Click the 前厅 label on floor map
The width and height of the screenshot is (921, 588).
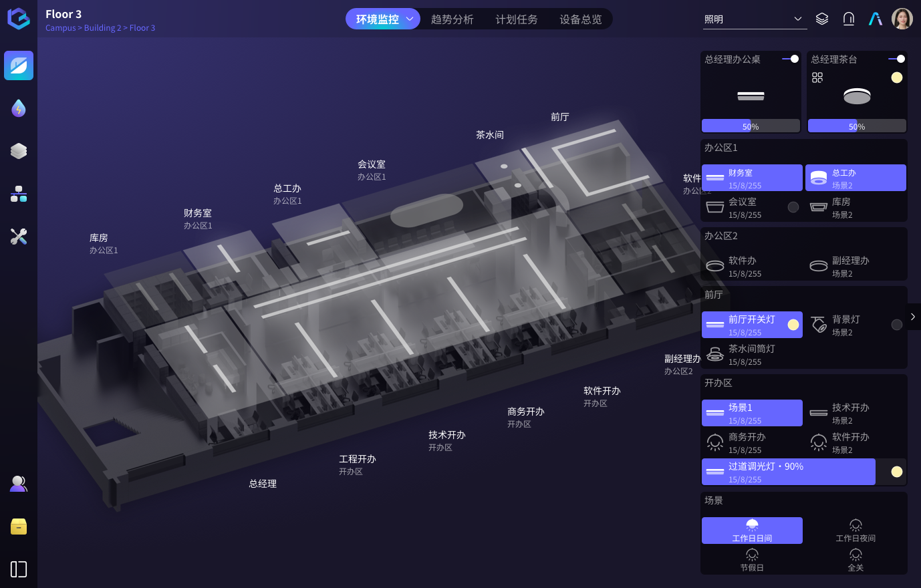pyautogui.click(x=560, y=117)
